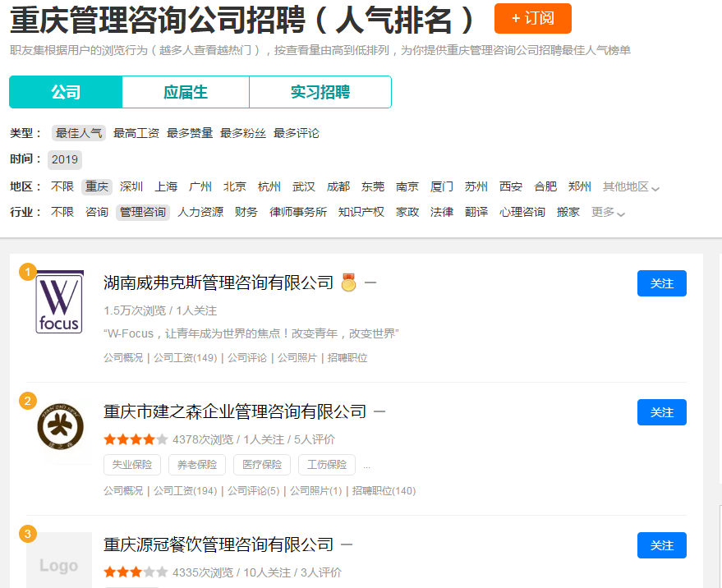Select the 知识产权 industry filter
The width and height of the screenshot is (722, 588).
click(x=361, y=212)
